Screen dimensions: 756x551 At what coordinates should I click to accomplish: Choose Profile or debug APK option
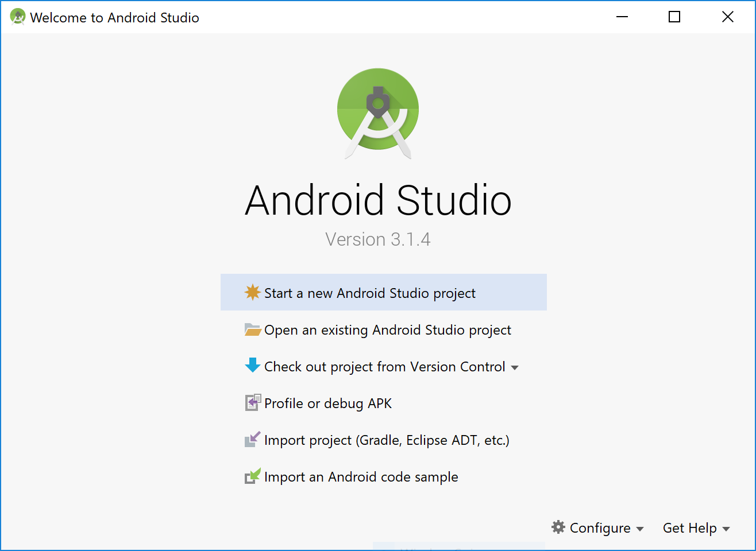click(327, 403)
